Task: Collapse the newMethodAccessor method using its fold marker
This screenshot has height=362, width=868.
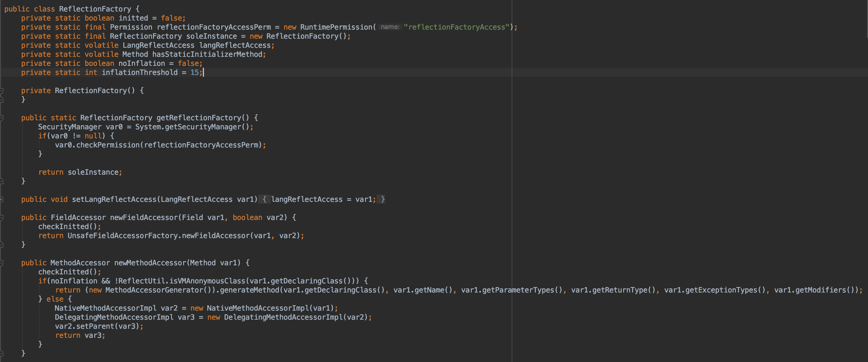Action: point(2,263)
